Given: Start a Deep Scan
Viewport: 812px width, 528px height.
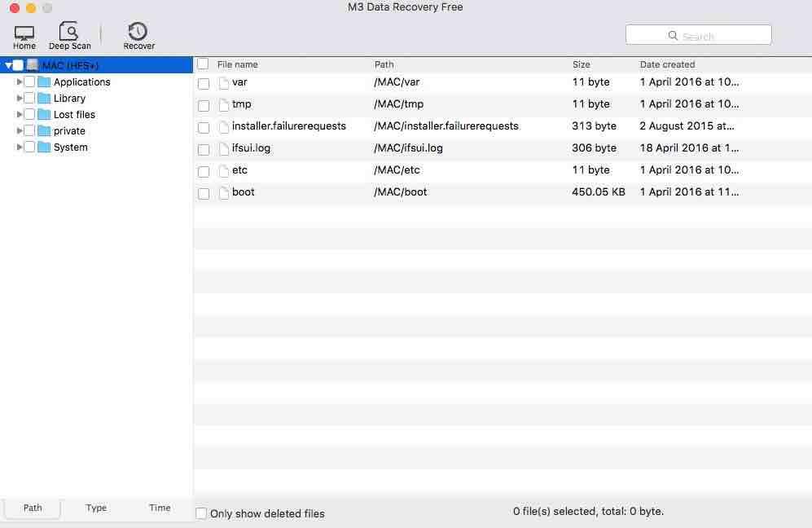Looking at the screenshot, I should [x=69, y=36].
